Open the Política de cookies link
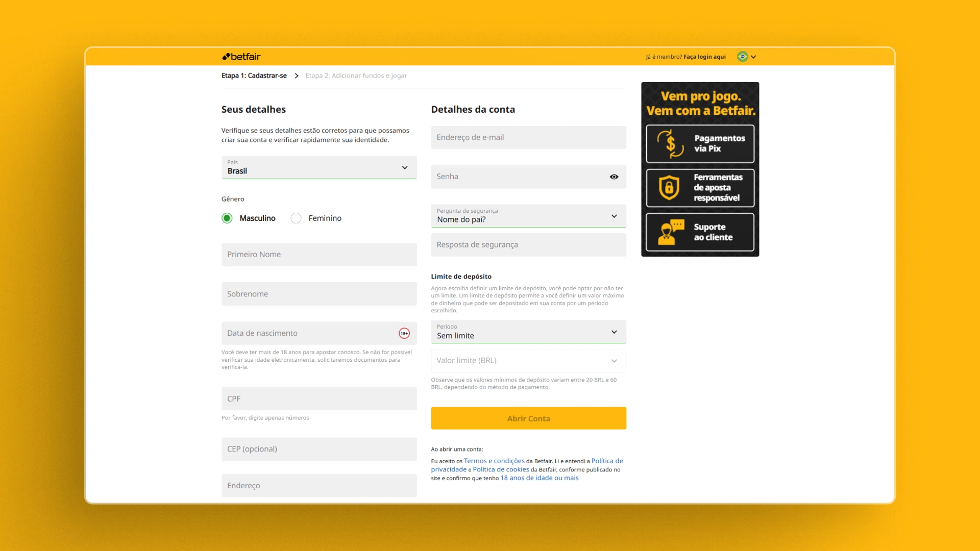The image size is (980, 551). (x=501, y=469)
